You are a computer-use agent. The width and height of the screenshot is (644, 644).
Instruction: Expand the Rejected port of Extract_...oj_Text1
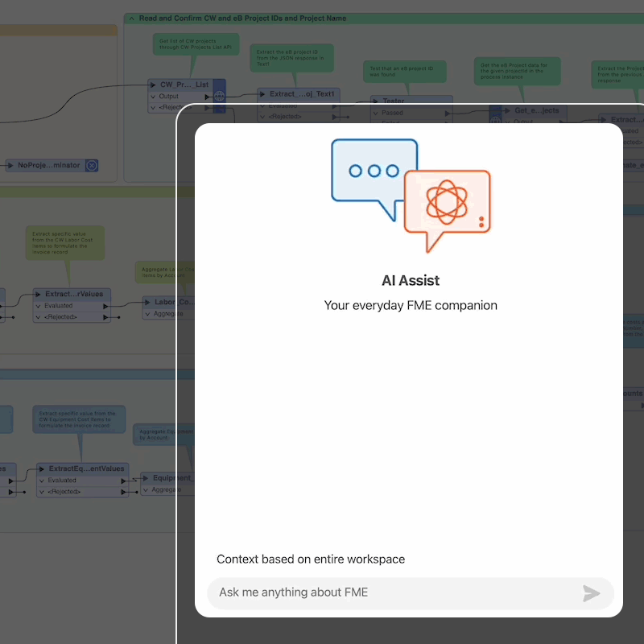point(263,117)
